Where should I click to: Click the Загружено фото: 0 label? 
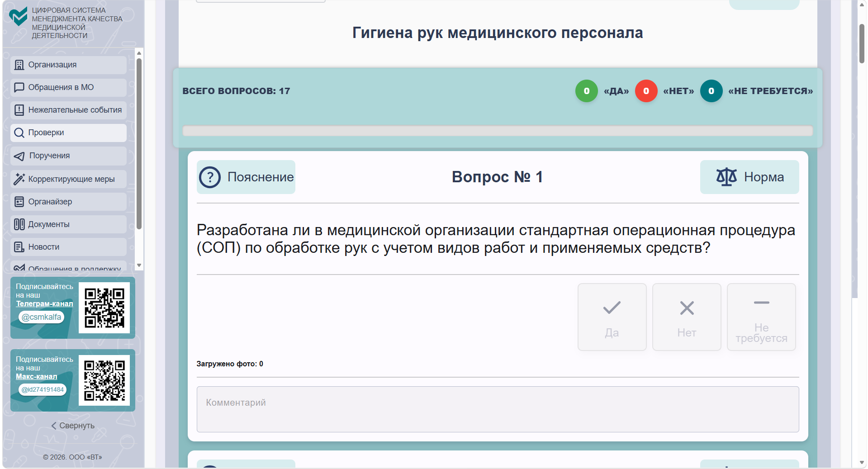[230, 364]
